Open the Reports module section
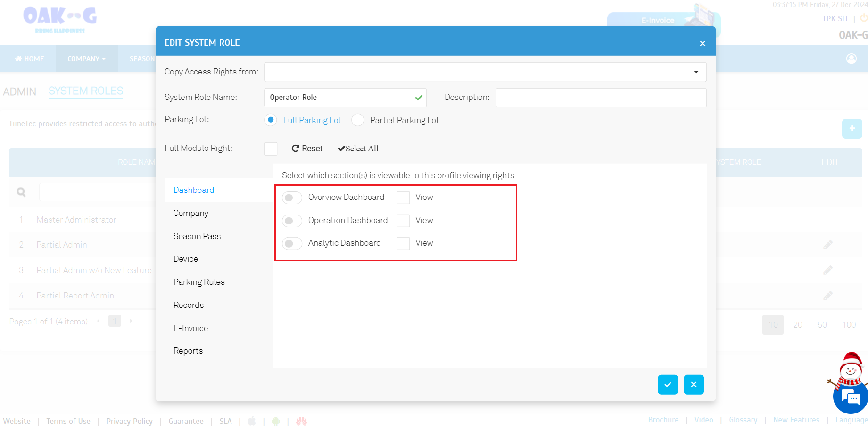 (x=188, y=351)
